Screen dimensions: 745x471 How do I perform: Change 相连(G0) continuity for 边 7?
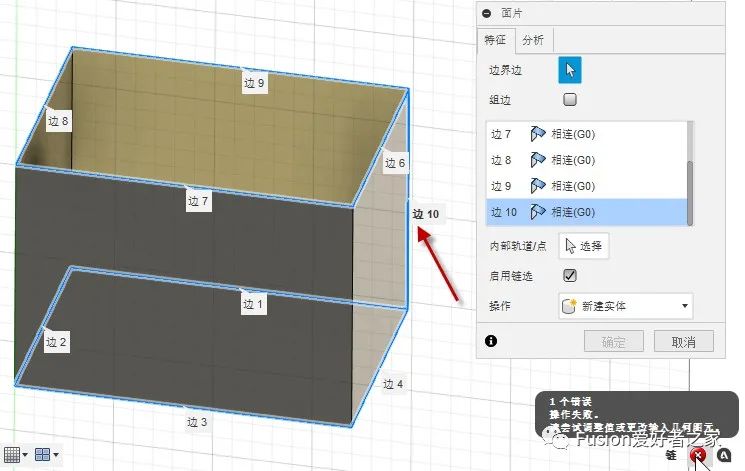point(573,135)
